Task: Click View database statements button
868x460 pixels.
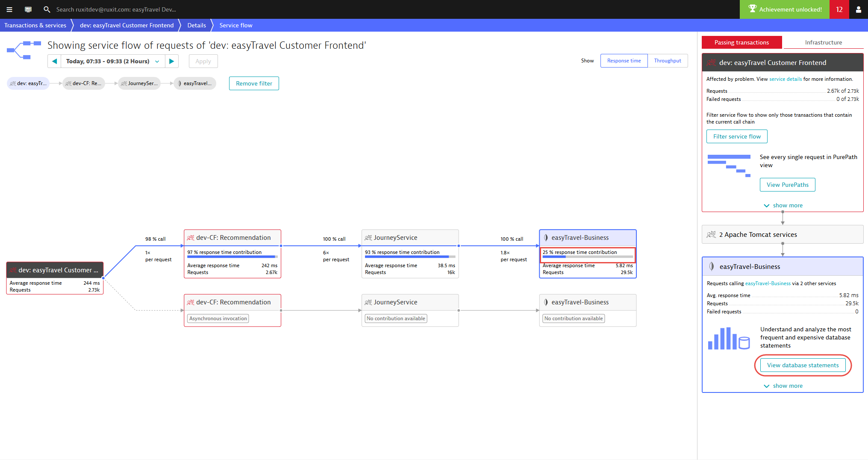Action: [803, 365]
